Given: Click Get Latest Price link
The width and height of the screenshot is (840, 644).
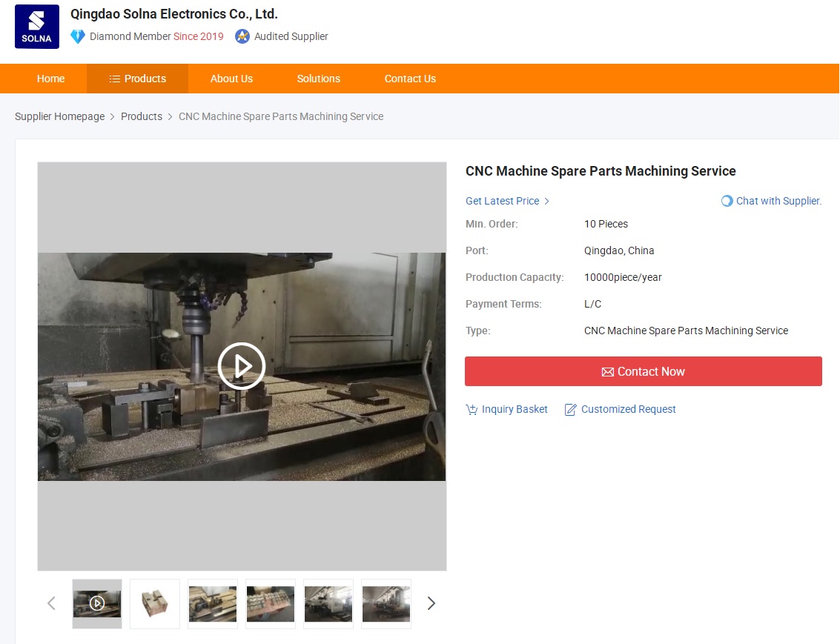Looking at the screenshot, I should [x=503, y=202].
